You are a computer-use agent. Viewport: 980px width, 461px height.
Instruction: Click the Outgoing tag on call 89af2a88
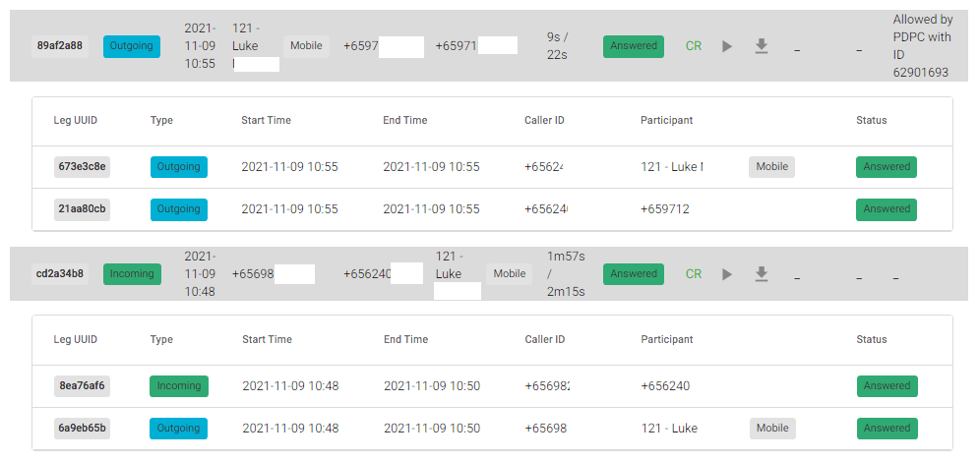[131, 46]
